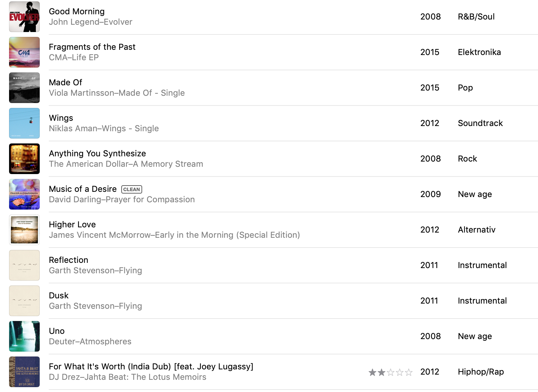Click the Jahta Beat Lotus Memoirs album cover
The height and width of the screenshot is (392, 538).
pos(24,372)
